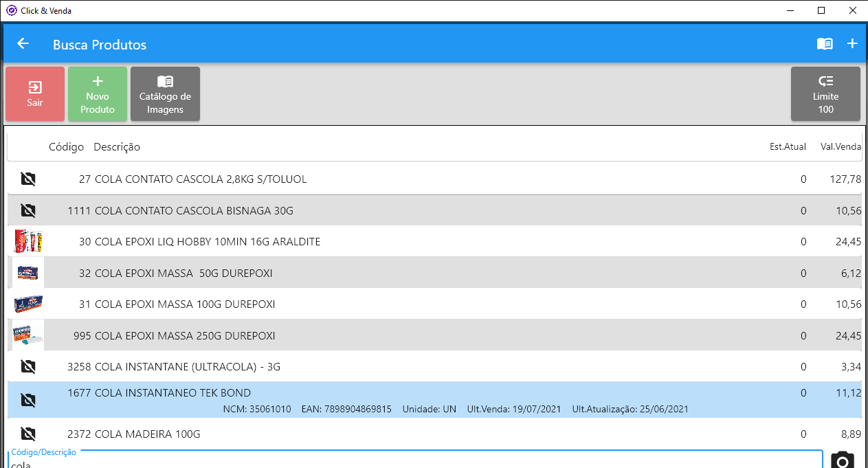Click the plus icon in blue header
868x468 pixels.
[x=852, y=44]
